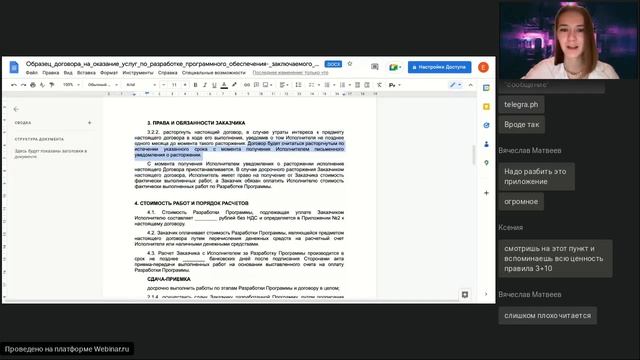Click the document title field
The width and height of the screenshot is (640, 360).
(172, 64)
